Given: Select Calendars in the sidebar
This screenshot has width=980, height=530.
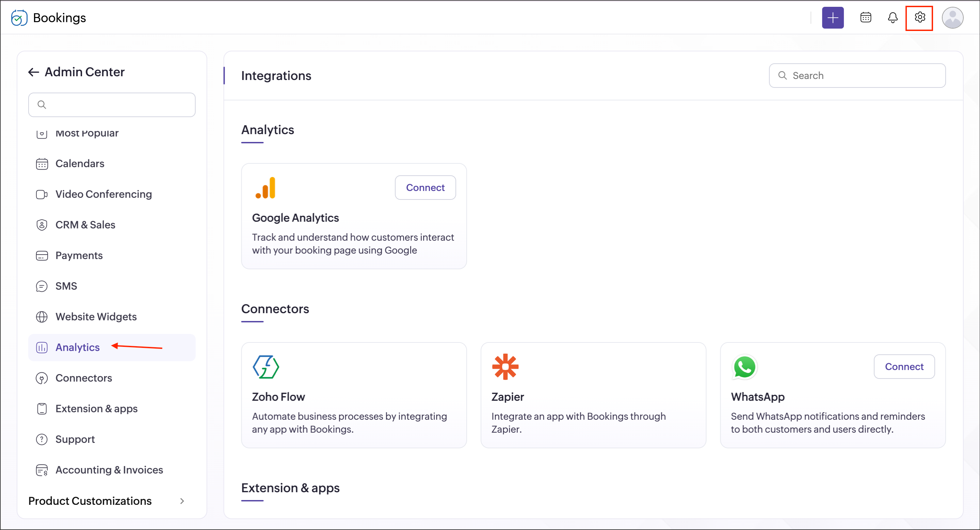Looking at the screenshot, I should coord(80,164).
